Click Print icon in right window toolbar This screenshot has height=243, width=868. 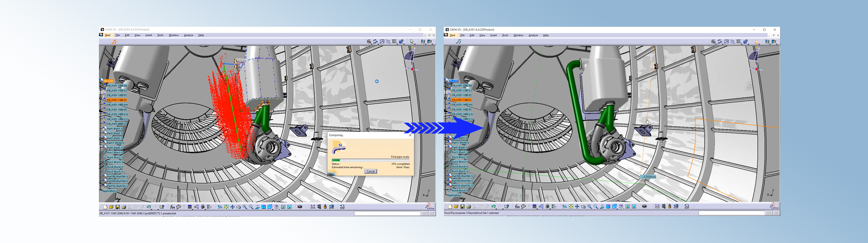point(468,207)
